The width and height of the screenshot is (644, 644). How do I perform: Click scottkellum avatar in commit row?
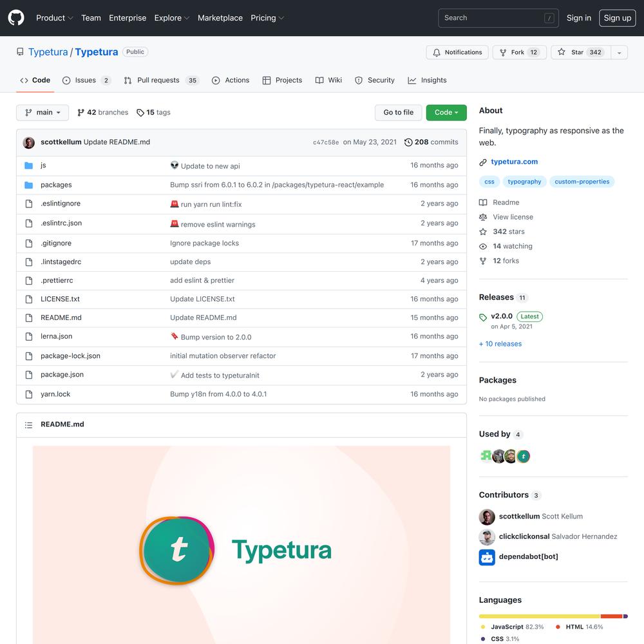pyautogui.click(x=29, y=142)
